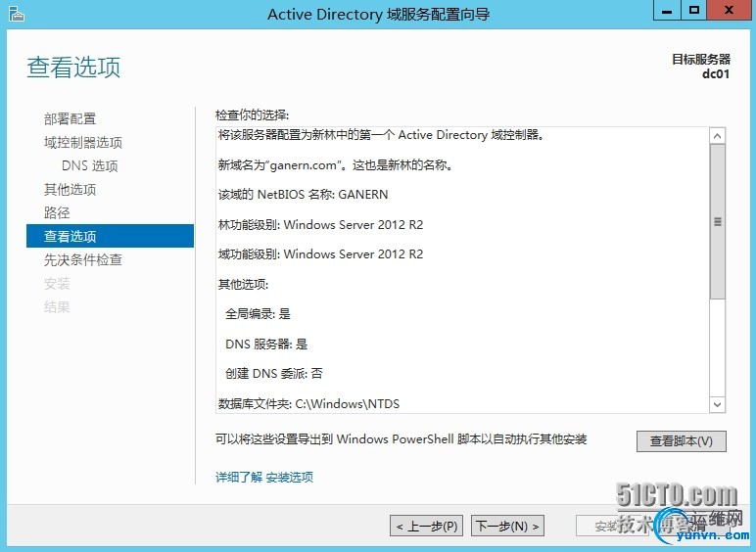Click the text 新域名为"ganern.com"
Viewport: 756px width, 552px height.
click(282, 165)
